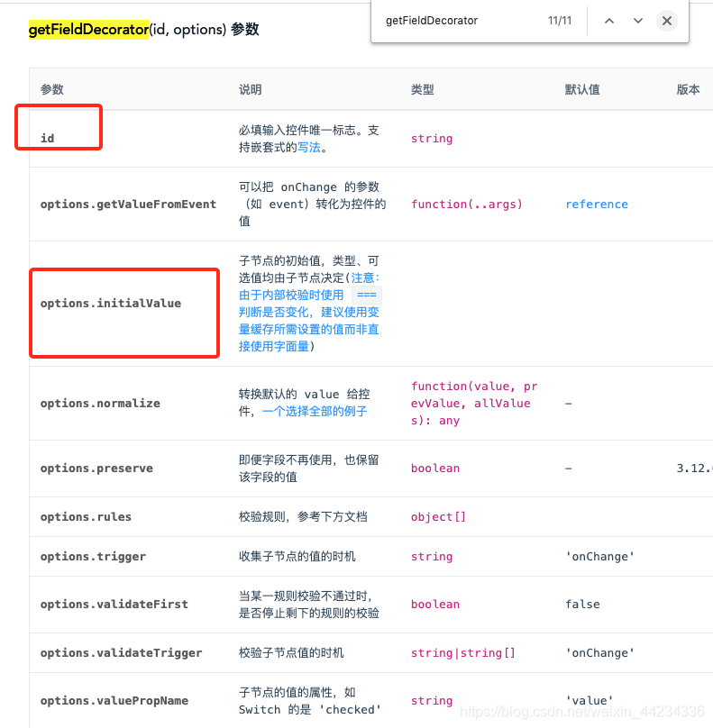Go to previous find match
Screen dimensions: 713x728
(609, 21)
